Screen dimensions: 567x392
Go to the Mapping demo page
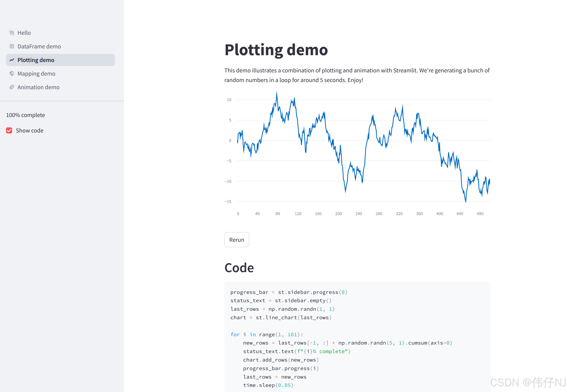[x=36, y=74]
